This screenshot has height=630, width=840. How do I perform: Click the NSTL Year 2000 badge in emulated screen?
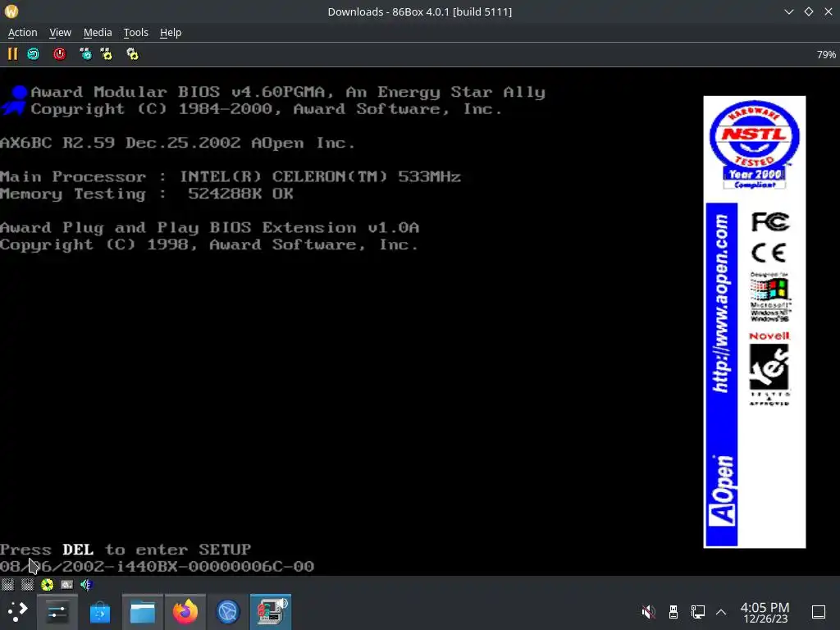click(x=755, y=144)
